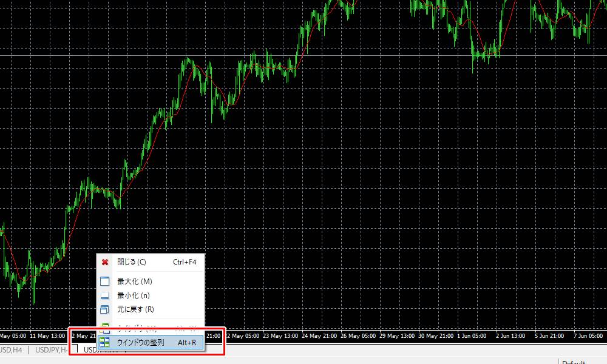Click the red X close icon in context menu
Viewport: 607px width, 364px height.
(104, 262)
